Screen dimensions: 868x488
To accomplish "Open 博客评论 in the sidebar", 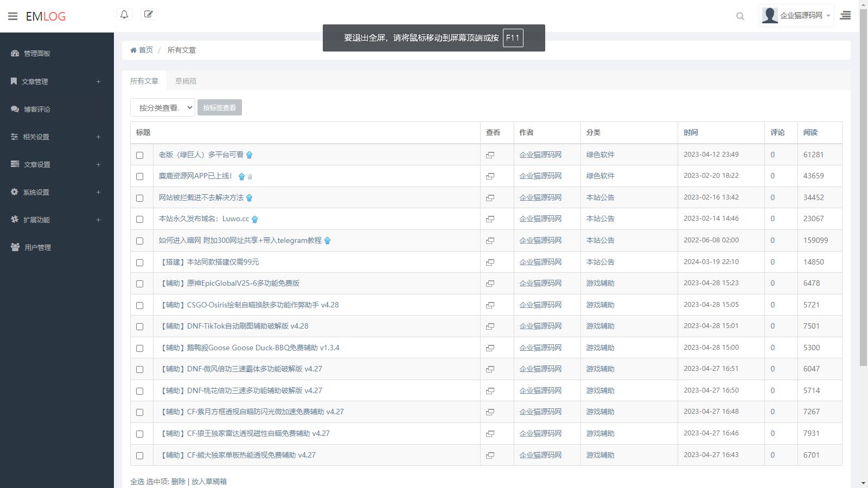I will (x=37, y=109).
